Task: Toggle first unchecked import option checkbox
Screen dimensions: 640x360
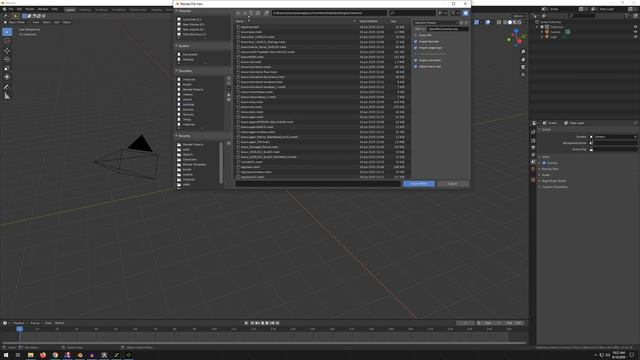Action: tap(416, 35)
